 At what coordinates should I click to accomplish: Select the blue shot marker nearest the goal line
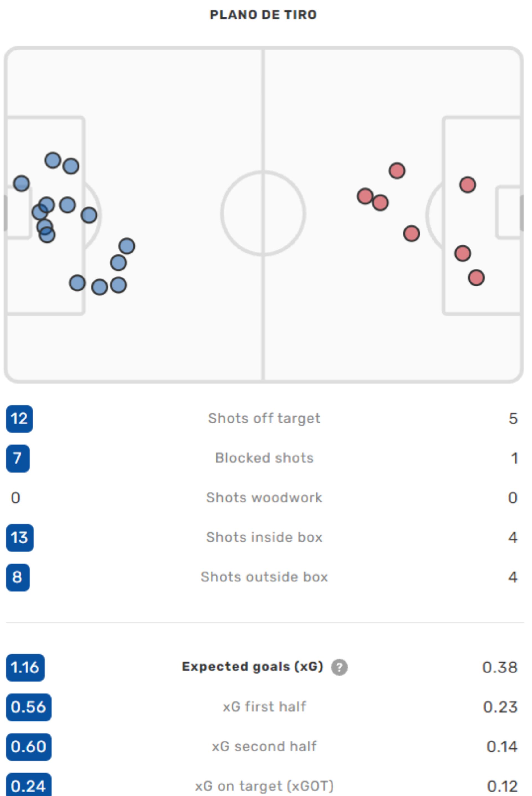point(21,183)
